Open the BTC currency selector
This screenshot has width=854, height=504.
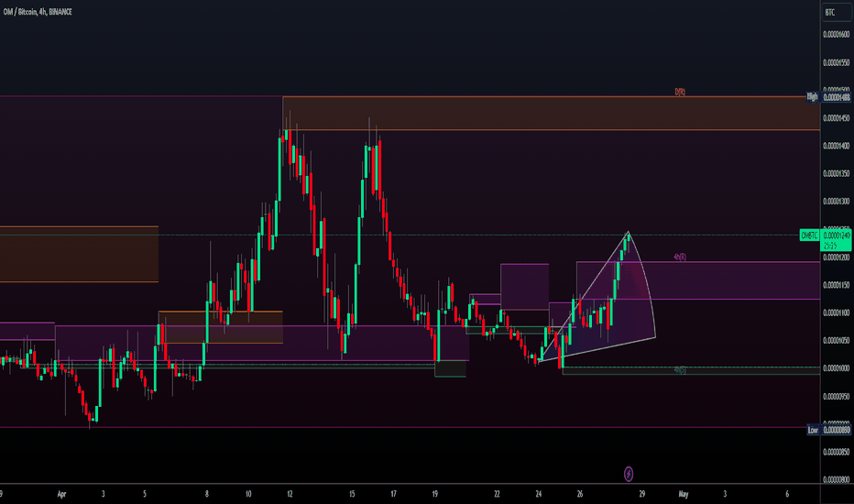(x=836, y=13)
